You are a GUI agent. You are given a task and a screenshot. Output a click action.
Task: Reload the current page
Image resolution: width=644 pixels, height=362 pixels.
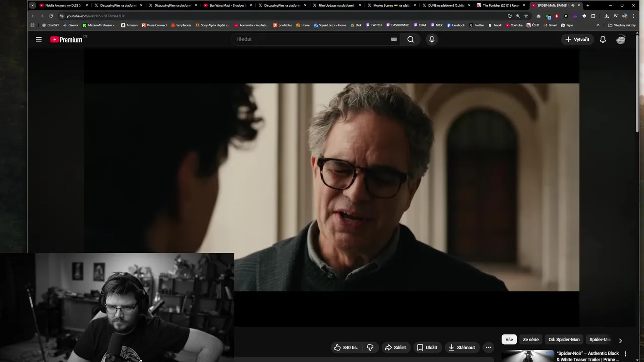(51, 16)
